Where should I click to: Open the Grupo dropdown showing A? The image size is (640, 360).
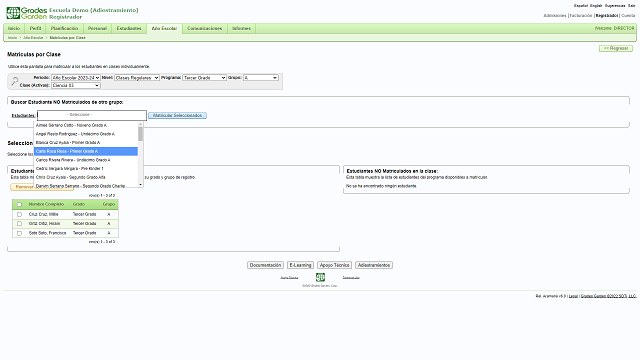coord(261,78)
